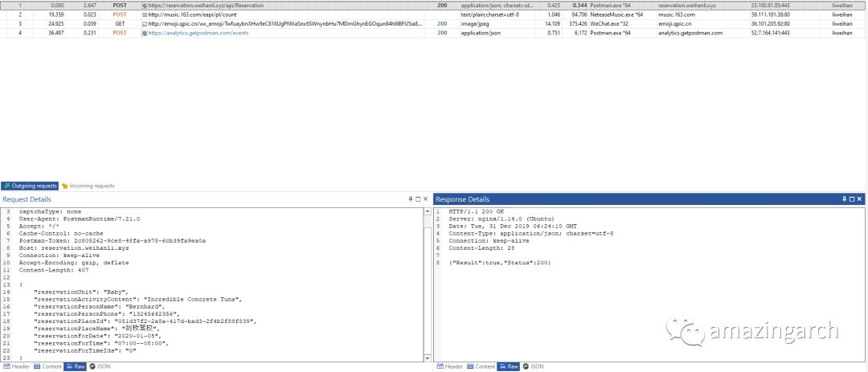Click the emoji.qpic.cn host cell
868x372 pixels.
click(677, 24)
